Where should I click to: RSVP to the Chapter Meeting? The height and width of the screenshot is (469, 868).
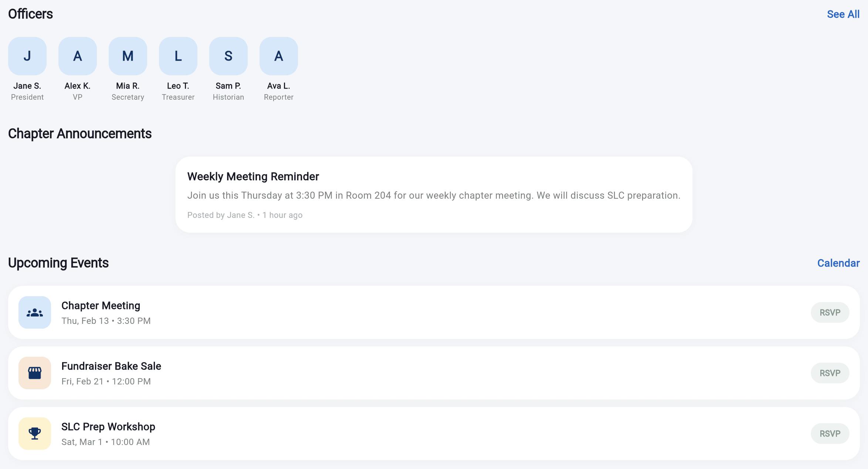click(830, 312)
